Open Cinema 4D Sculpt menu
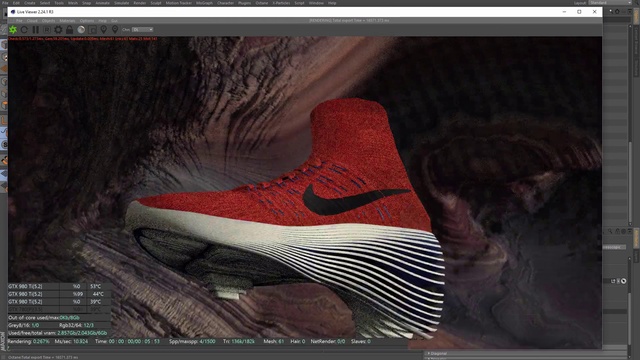This screenshot has width=640, height=360. [x=156, y=3]
